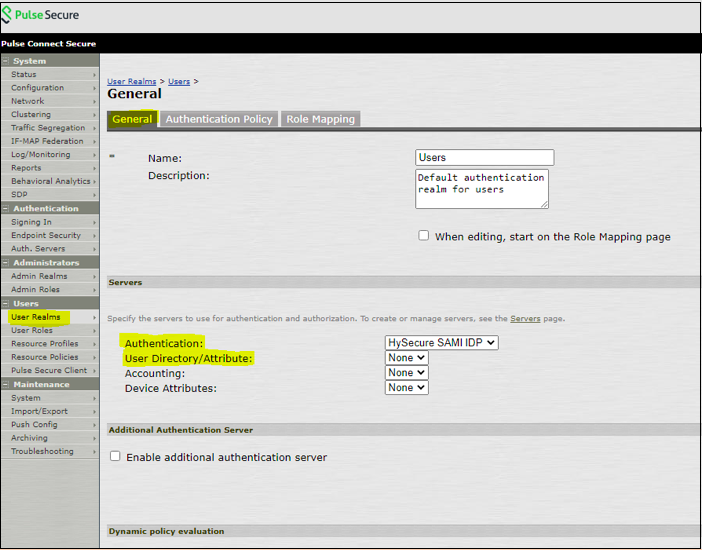Open the Accounting server dropdown
Image resolution: width=702 pixels, height=552 pixels.
coord(407,373)
